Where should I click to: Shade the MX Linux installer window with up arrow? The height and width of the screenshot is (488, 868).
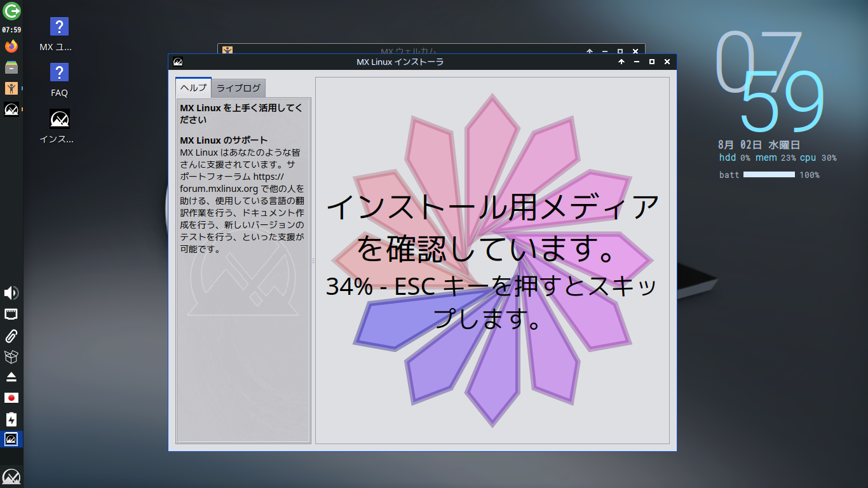pyautogui.click(x=621, y=62)
